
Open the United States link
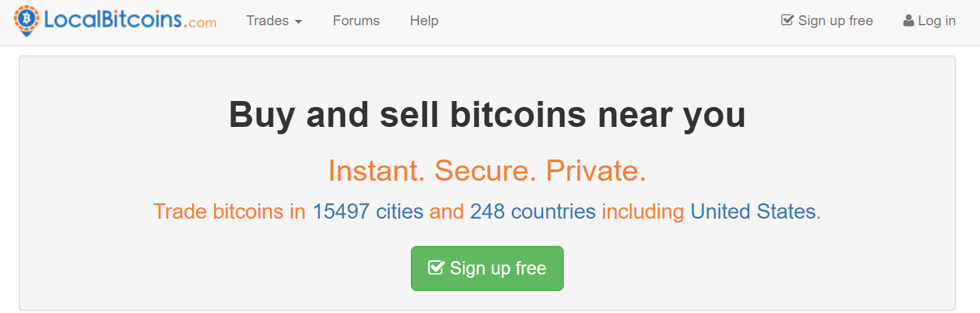[x=753, y=211]
